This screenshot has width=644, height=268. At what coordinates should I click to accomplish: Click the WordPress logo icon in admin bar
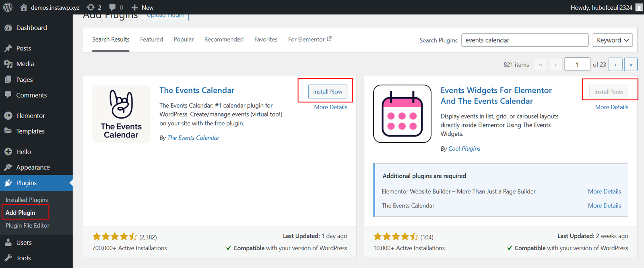click(x=8, y=7)
